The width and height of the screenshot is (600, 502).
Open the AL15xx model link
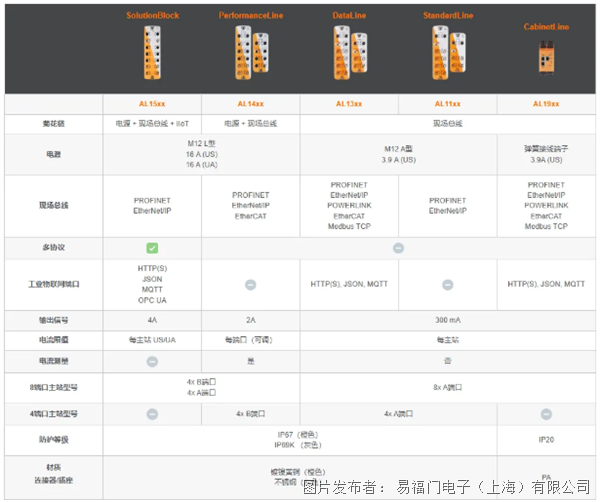[153, 104]
